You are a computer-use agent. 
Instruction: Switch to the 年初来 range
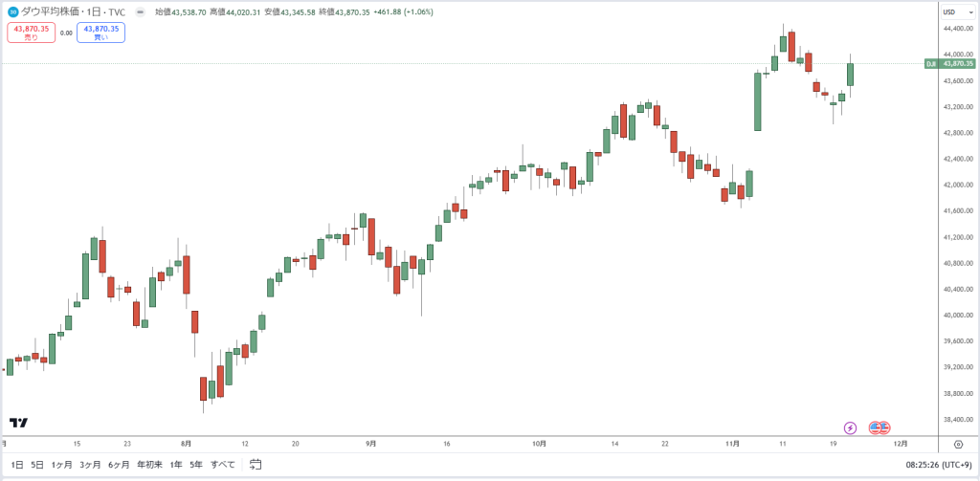click(149, 464)
